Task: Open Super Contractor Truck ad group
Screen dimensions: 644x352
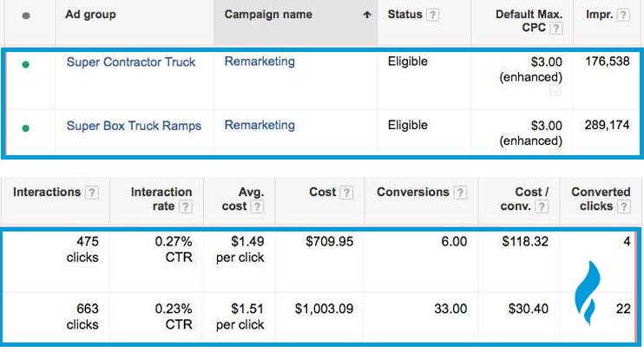Action: coord(131,62)
